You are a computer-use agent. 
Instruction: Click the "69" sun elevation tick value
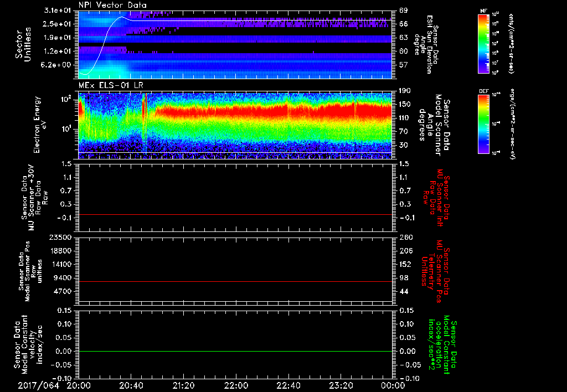pos(404,11)
